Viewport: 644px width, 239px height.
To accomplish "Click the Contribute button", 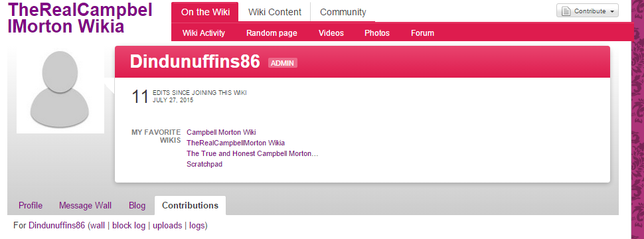I will click(588, 11).
